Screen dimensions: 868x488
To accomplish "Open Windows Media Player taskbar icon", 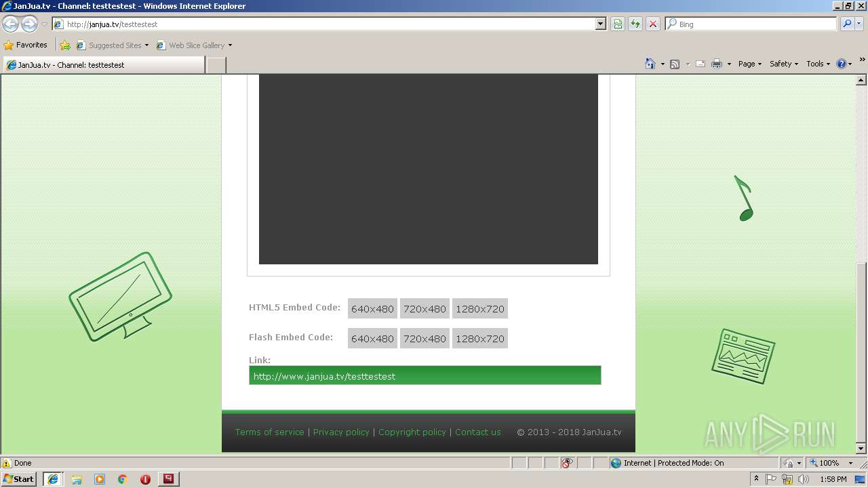I will (100, 479).
